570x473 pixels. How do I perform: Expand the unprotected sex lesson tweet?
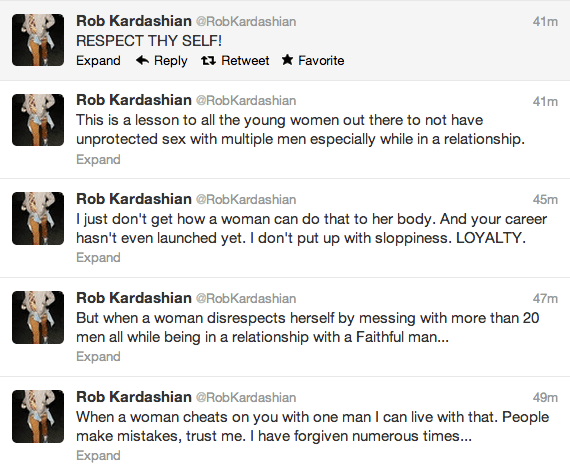click(98, 160)
